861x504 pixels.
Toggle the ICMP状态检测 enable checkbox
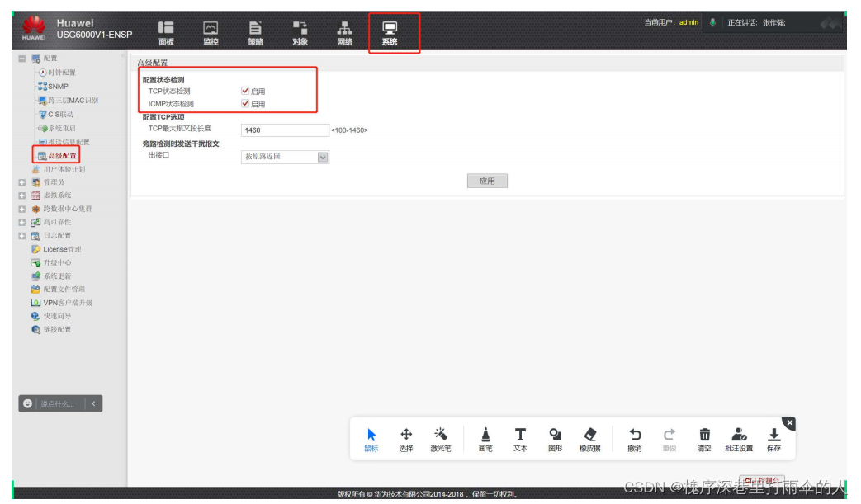tap(245, 104)
